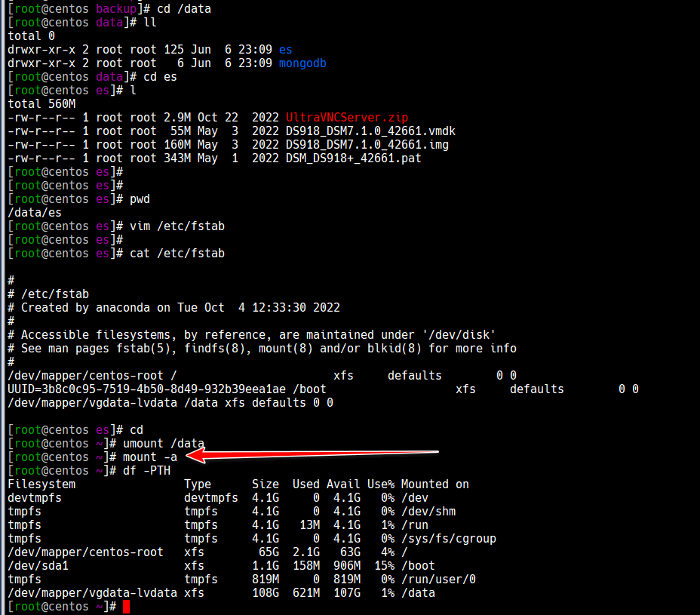Click the UUID=3b8c0c95 fstab entry
Viewport: 700px width, 615px height.
[x=323, y=389]
